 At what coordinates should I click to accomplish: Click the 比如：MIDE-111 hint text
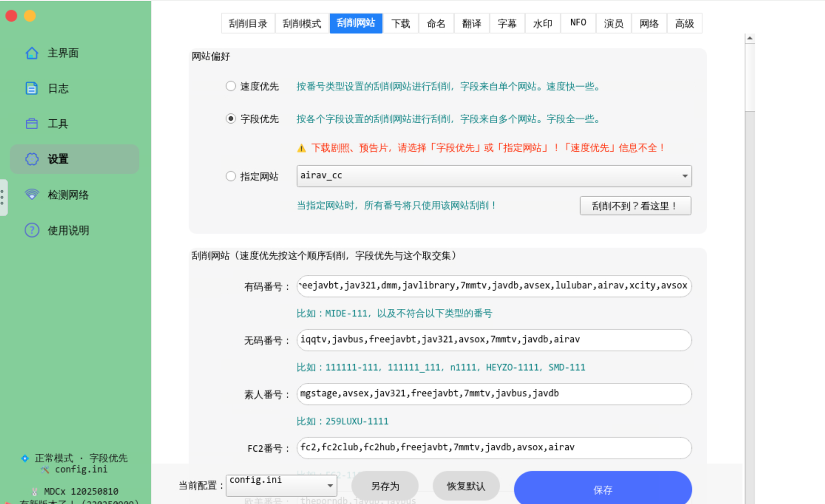pyautogui.click(x=394, y=313)
